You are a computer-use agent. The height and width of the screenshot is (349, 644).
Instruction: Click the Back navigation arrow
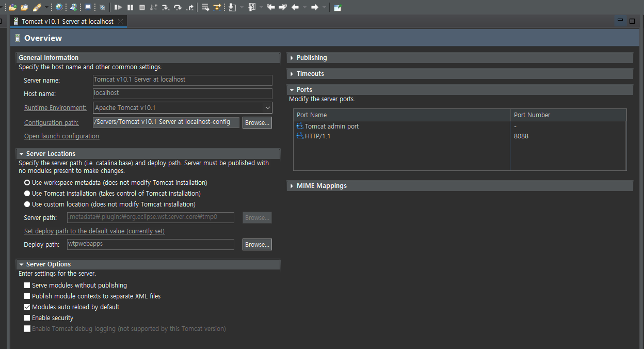coord(295,7)
